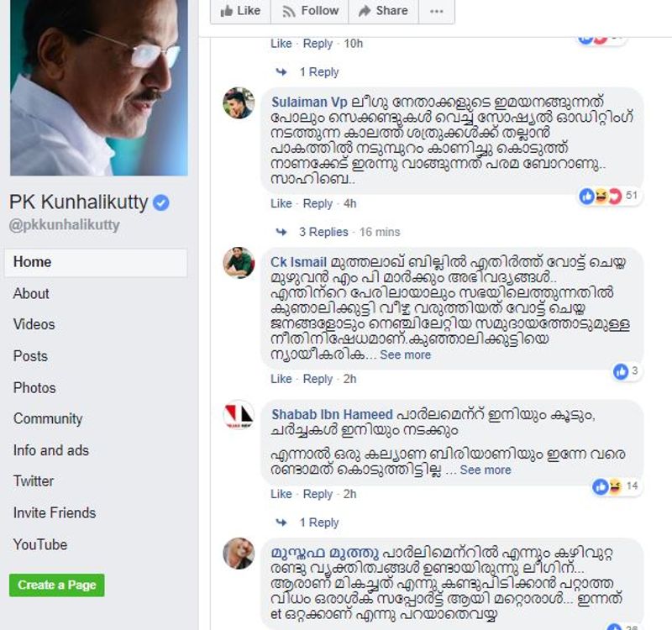Open Shabab Ibn Hameed's profile avatar
Image resolution: width=672 pixels, height=630 pixels.
point(239,416)
